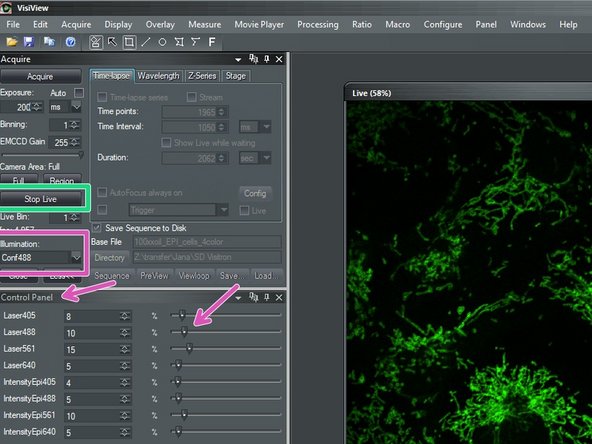Image resolution: width=592 pixels, height=444 pixels.
Task: Toggle Show Live while waiting checkbox
Action: click(166, 142)
